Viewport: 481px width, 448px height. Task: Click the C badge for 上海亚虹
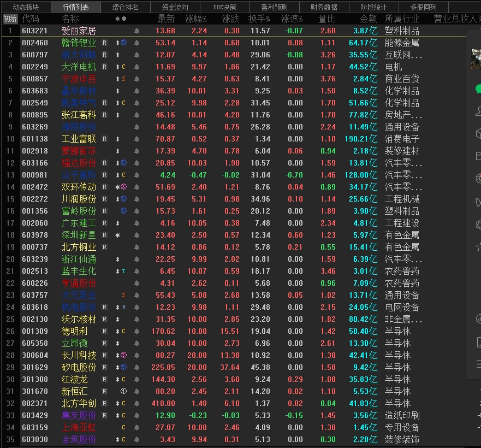pos(123,427)
